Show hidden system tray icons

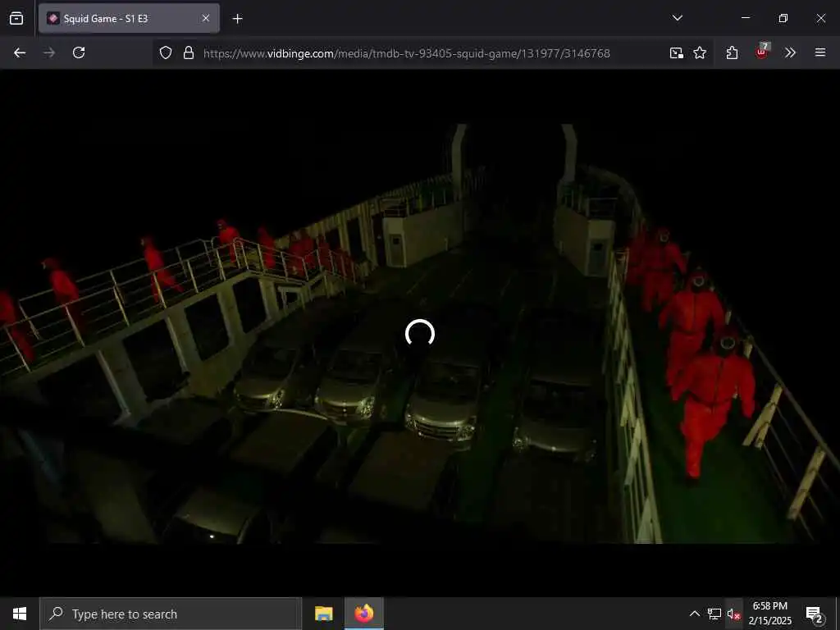click(694, 614)
